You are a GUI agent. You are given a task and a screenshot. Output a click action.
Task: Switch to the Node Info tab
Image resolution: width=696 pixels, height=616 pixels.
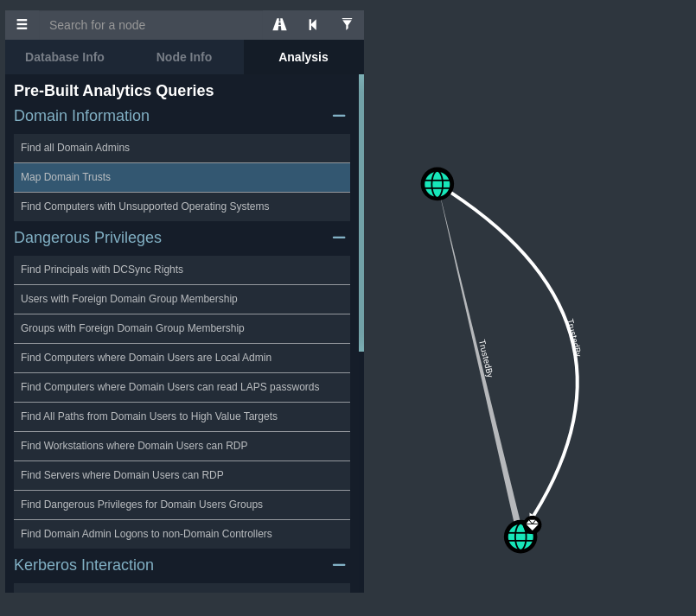point(184,57)
